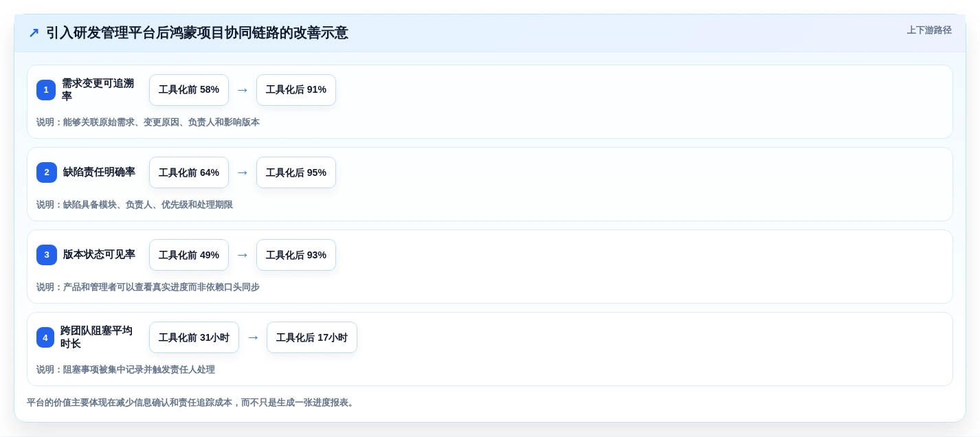
Task: Click the number 2 badge icon
Action: tap(47, 172)
